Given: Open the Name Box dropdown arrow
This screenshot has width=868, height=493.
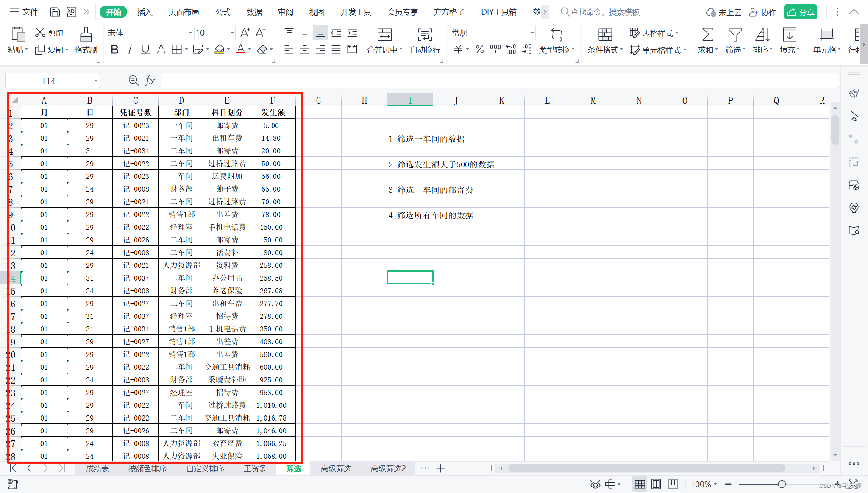Looking at the screenshot, I should (x=96, y=81).
